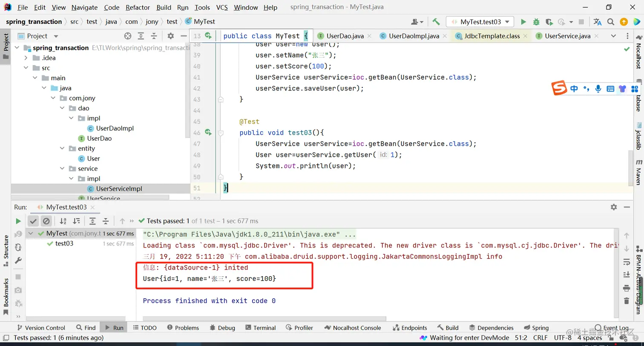The width and height of the screenshot is (644, 346).
Task: Close the JdbcTemplate.class tab
Action: 525,36
